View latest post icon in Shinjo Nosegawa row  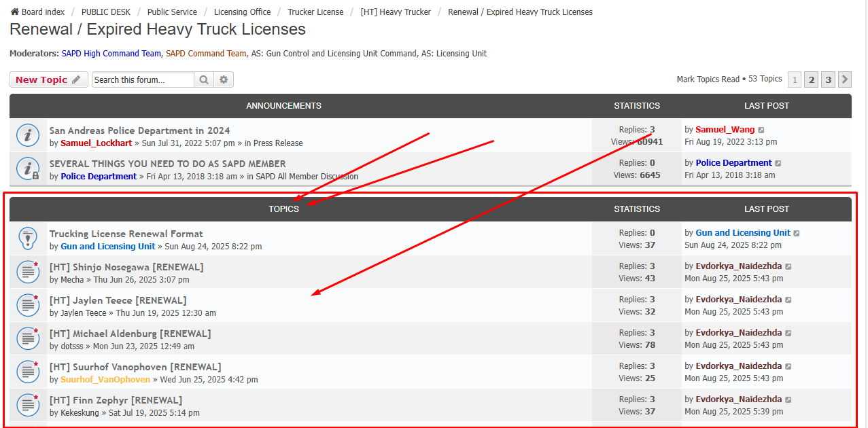point(788,266)
